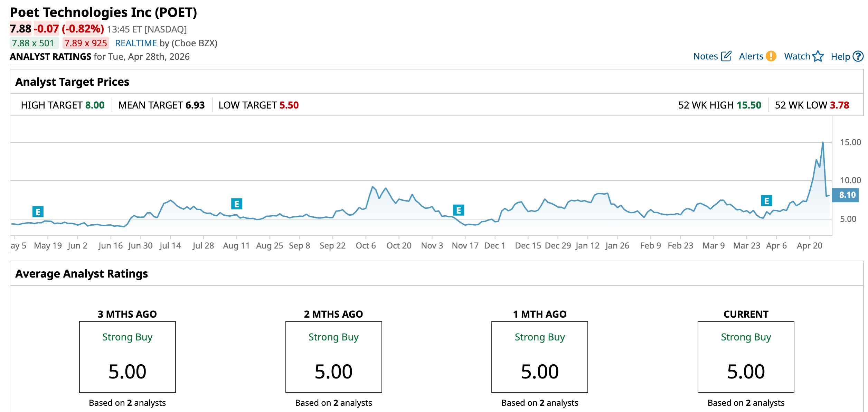Click earnings marker E near May 19
The image size is (868, 412).
coord(38,212)
